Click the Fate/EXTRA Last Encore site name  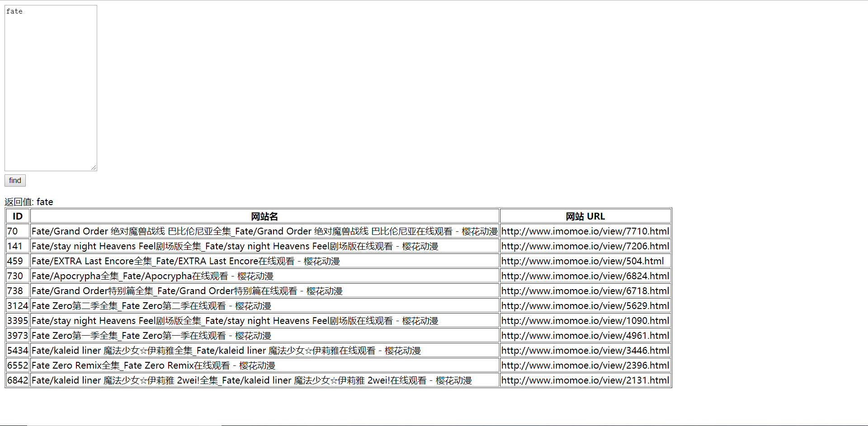(x=264, y=261)
